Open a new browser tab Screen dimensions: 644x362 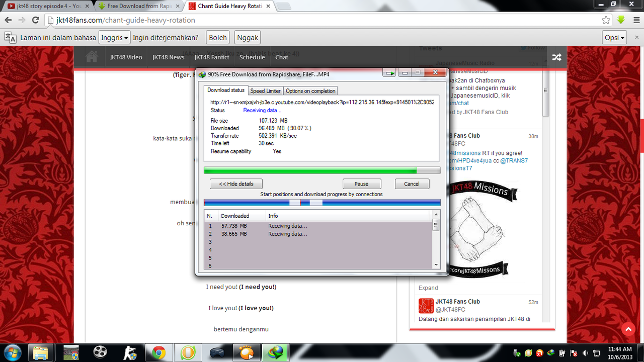pos(283,6)
